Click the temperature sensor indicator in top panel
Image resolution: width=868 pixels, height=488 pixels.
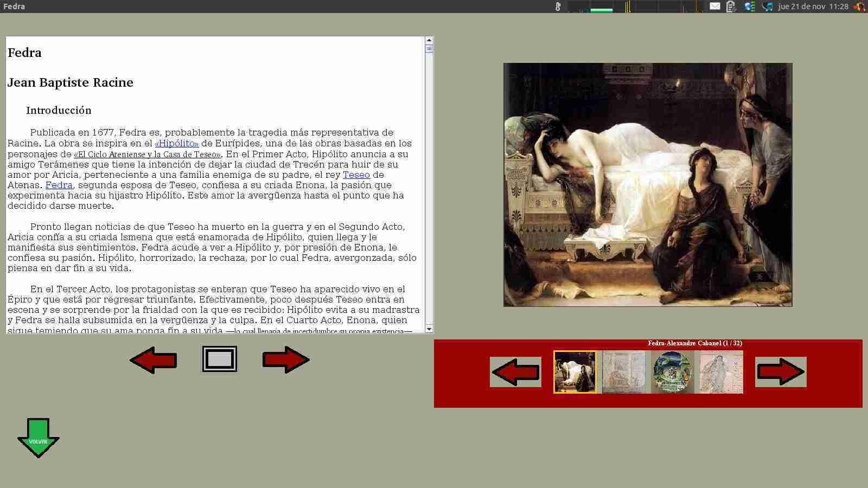point(558,7)
